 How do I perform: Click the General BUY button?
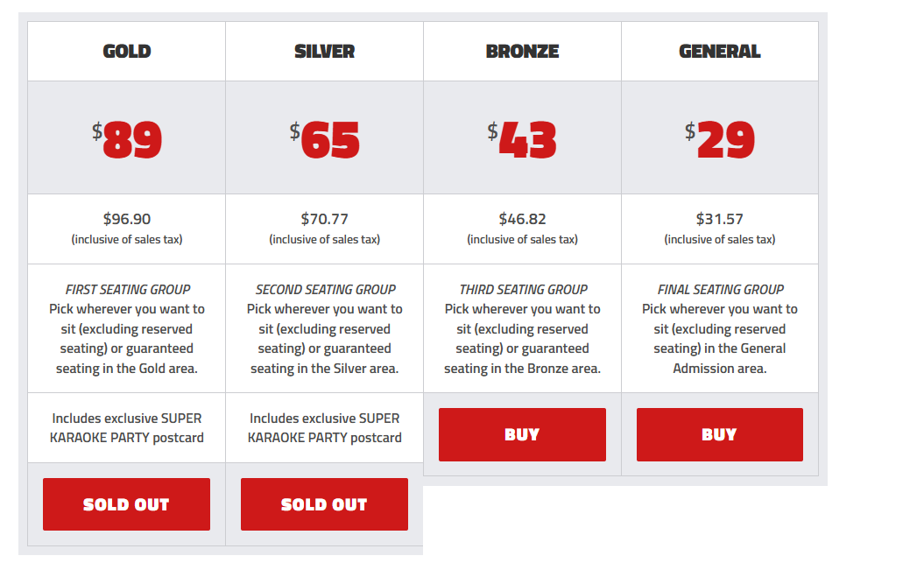tap(720, 434)
